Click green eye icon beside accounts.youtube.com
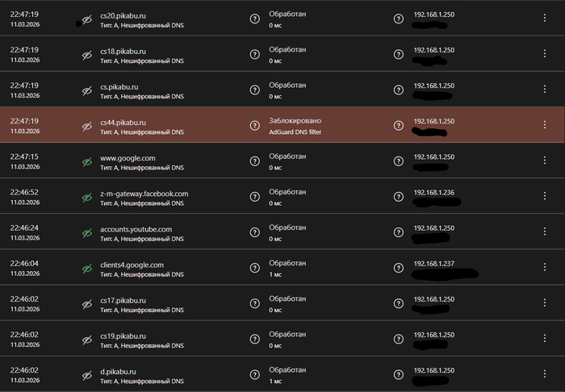This screenshot has height=392, width=565. 87,232
